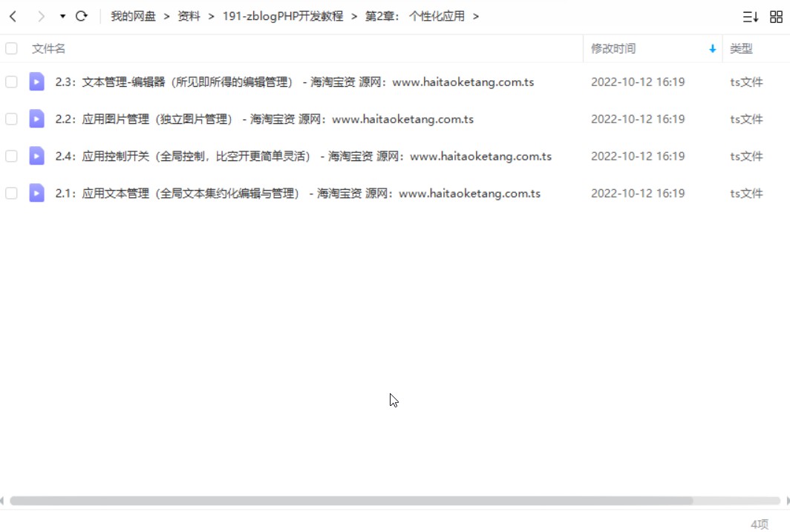Click the blue sort-direction arrow
790x532 pixels.
tap(713, 49)
